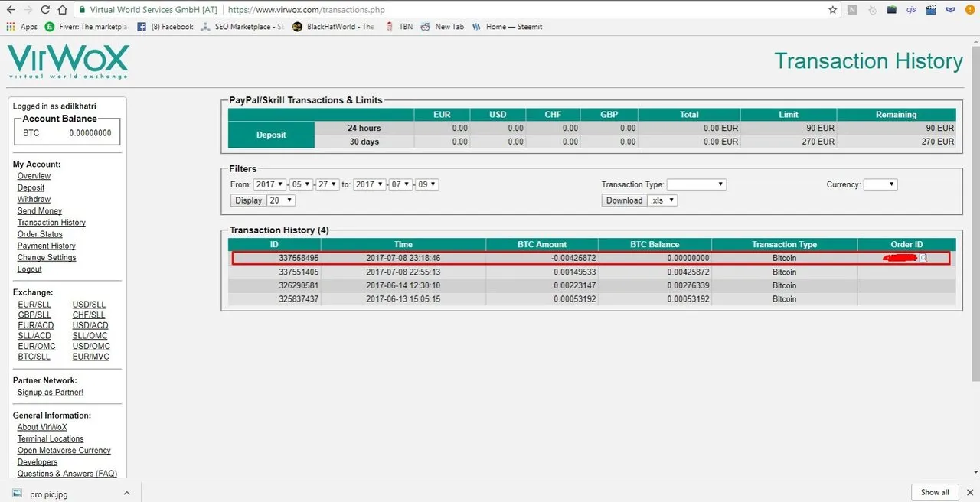Click Show all downloads button
Viewport: 980px width, 502px height.
tap(935, 492)
